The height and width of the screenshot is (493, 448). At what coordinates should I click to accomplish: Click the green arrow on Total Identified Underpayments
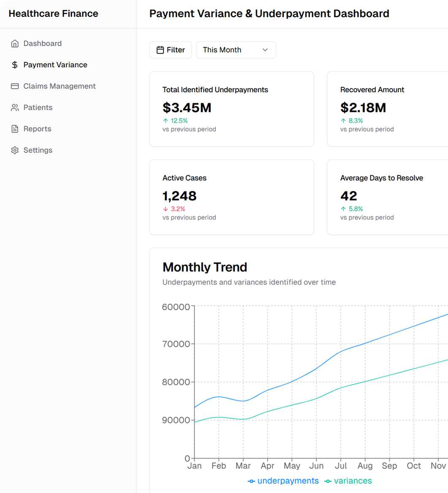pos(165,121)
